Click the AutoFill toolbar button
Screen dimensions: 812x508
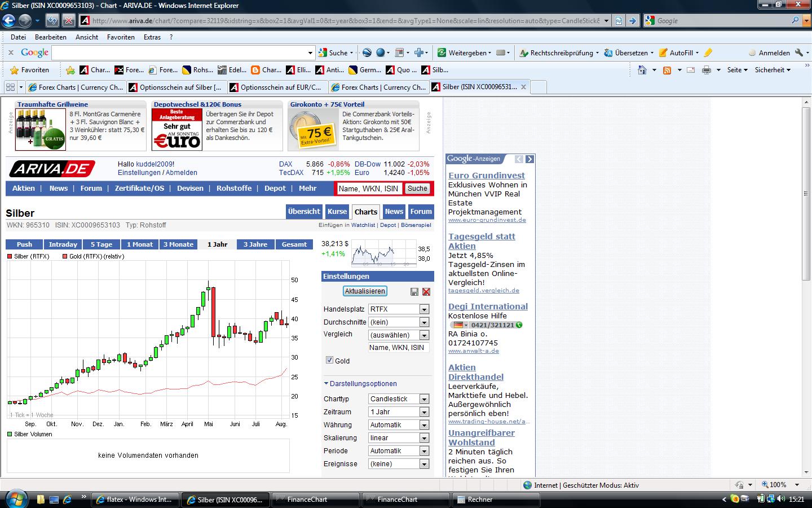tap(679, 52)
